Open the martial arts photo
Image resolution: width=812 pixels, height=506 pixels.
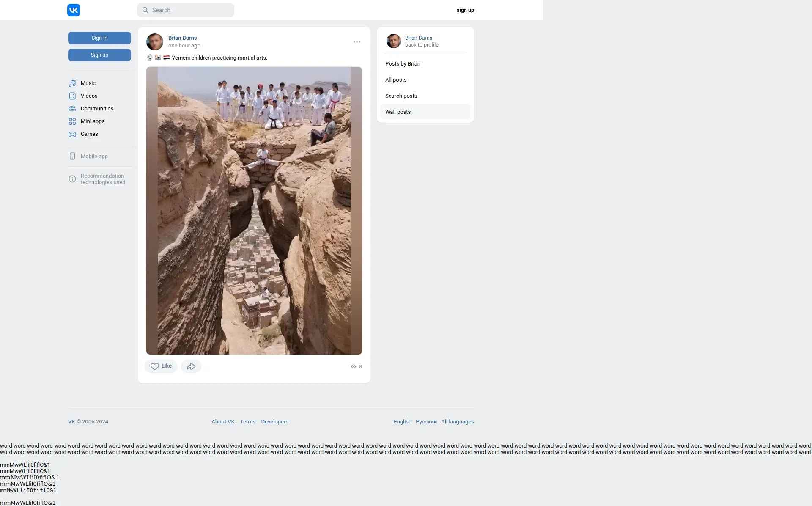(254, 210)
